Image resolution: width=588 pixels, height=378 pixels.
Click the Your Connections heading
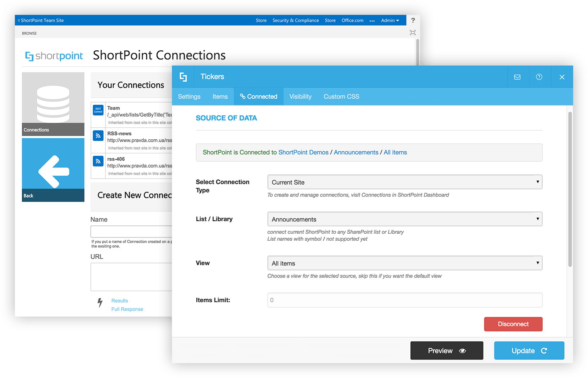point(131,85)
